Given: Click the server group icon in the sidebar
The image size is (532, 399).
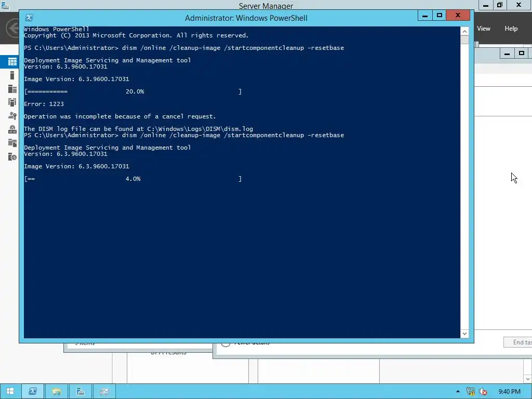Looking at the screenshot, I should (12, 102).
